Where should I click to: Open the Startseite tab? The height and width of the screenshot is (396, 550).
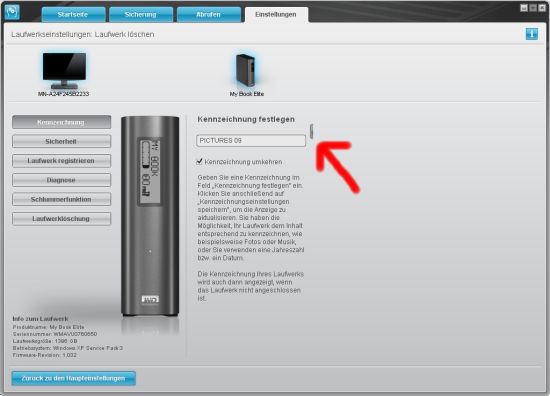pyautogui.click(x=73, y=15)
